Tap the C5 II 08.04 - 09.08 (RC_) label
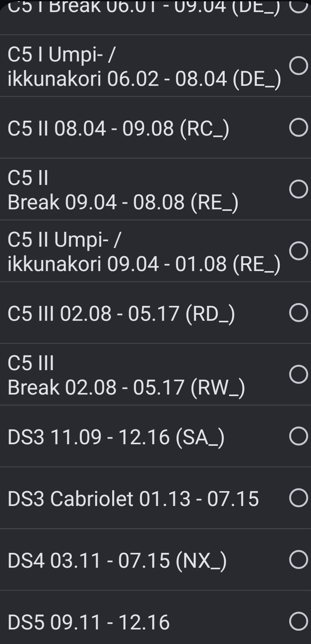 click(118, 128)
